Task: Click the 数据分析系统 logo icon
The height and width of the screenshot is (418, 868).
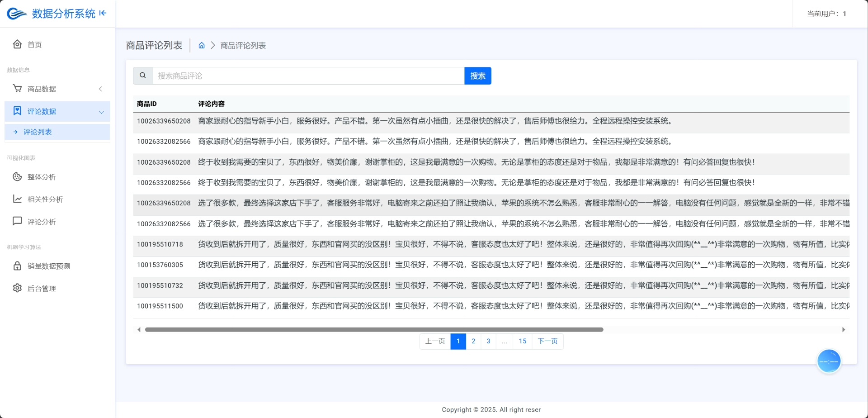Action: pos(17,14)
